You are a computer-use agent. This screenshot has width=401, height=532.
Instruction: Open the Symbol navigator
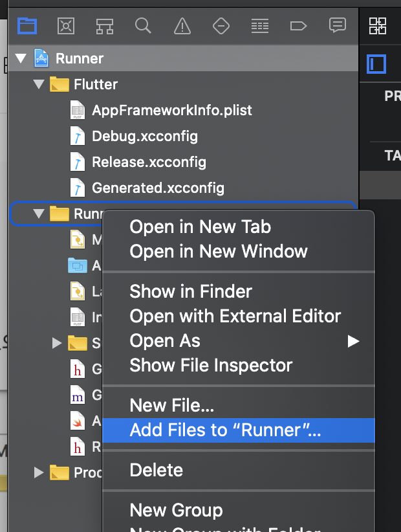(104, 26)
